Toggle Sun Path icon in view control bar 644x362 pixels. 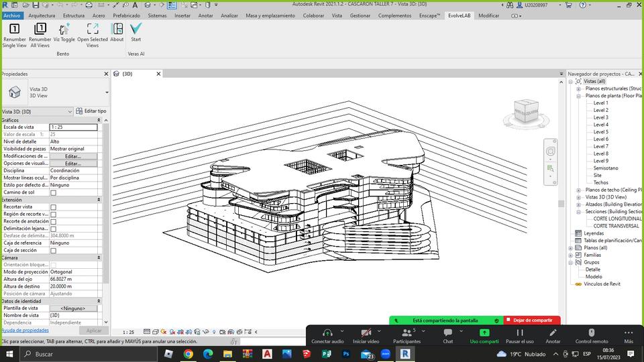164,332
